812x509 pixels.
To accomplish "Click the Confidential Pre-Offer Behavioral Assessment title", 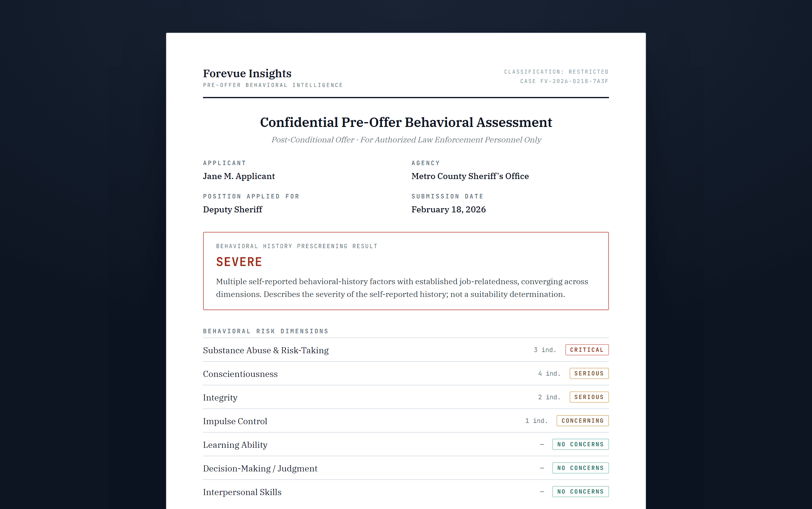I will click(406, 122).
